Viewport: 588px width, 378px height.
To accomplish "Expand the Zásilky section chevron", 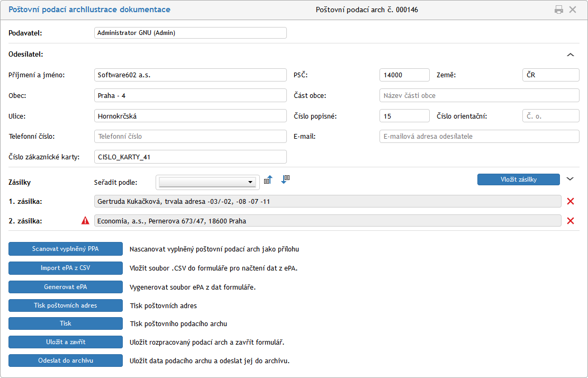I will 570,179.
